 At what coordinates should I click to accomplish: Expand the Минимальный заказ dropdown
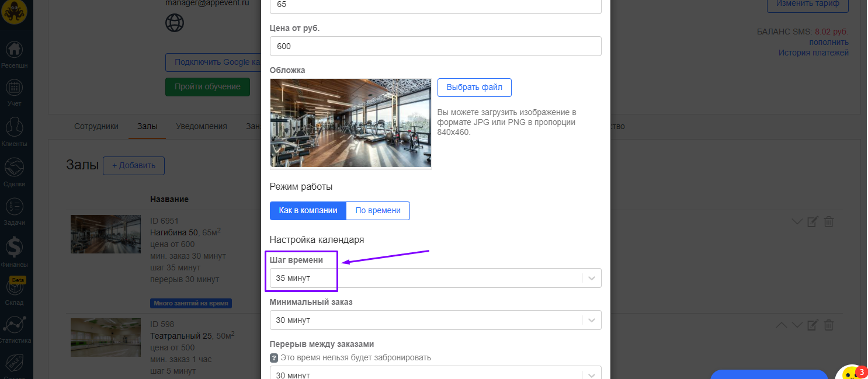point(435,320)
